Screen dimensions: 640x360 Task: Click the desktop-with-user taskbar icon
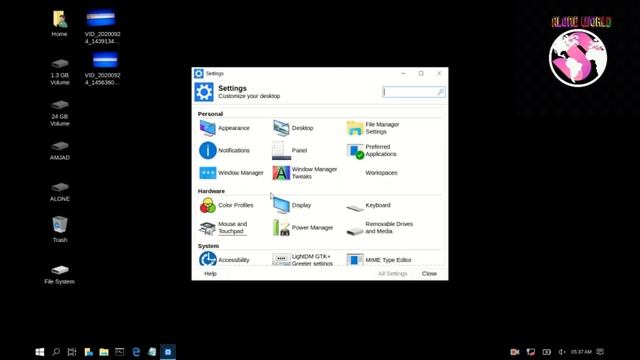point(88,352)
